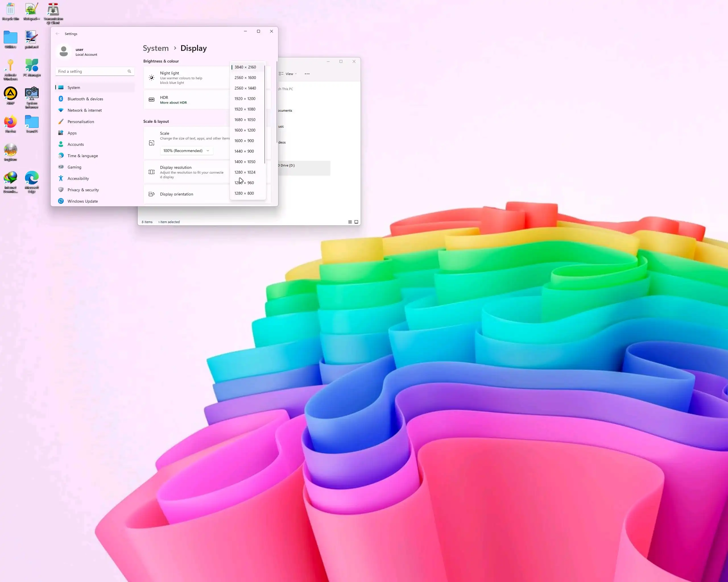Image resolution: width=728 pixels, height=582 pixels.
Task: Open Windows Update in the sidebar
Action: 82,201
